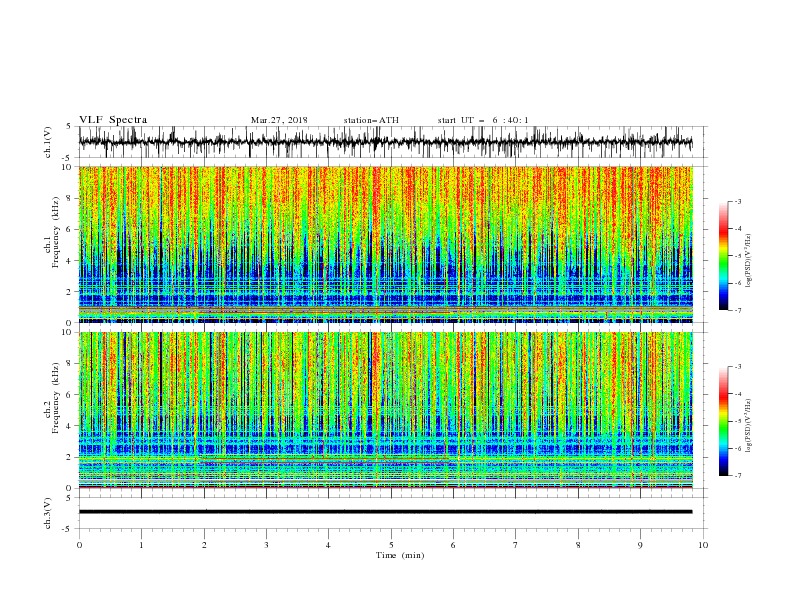Click the "10" kHz tick atop ch.2 frequency axis
The image size is (792, 612).
(x=68, y=332)
